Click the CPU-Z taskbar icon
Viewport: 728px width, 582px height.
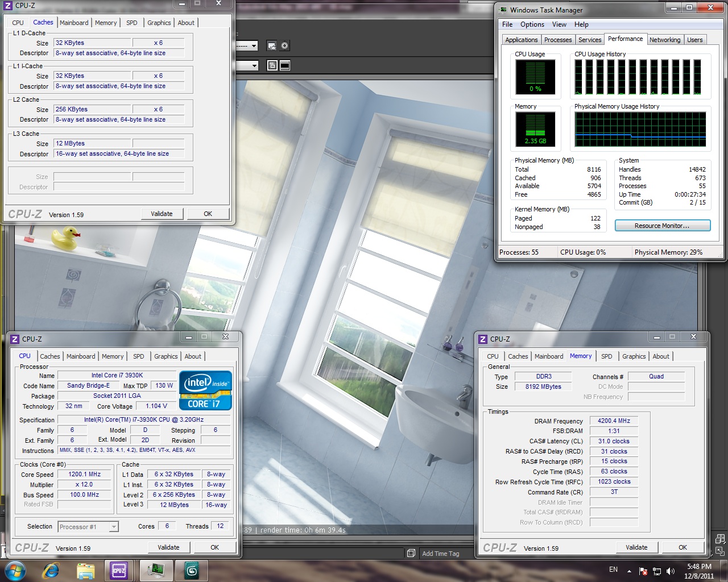(119, 570)
